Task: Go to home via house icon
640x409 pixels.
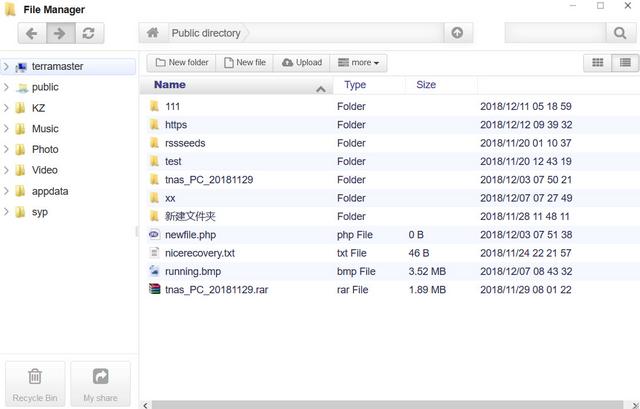Action: coord(153,33)
